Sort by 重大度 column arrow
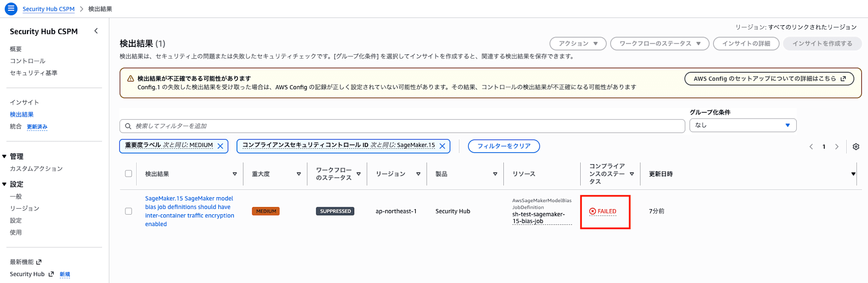 pos(299,174)
